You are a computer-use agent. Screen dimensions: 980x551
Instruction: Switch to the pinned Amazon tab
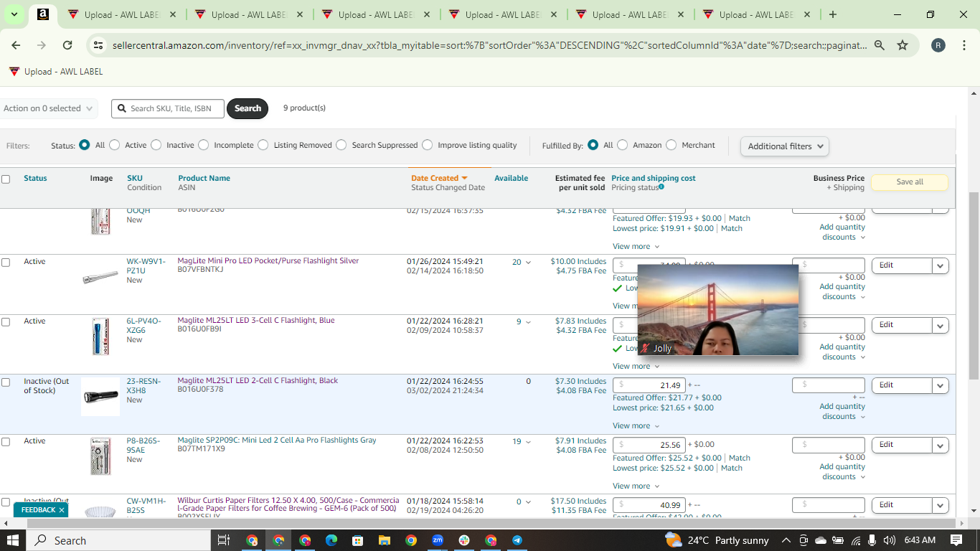(42, 14)
